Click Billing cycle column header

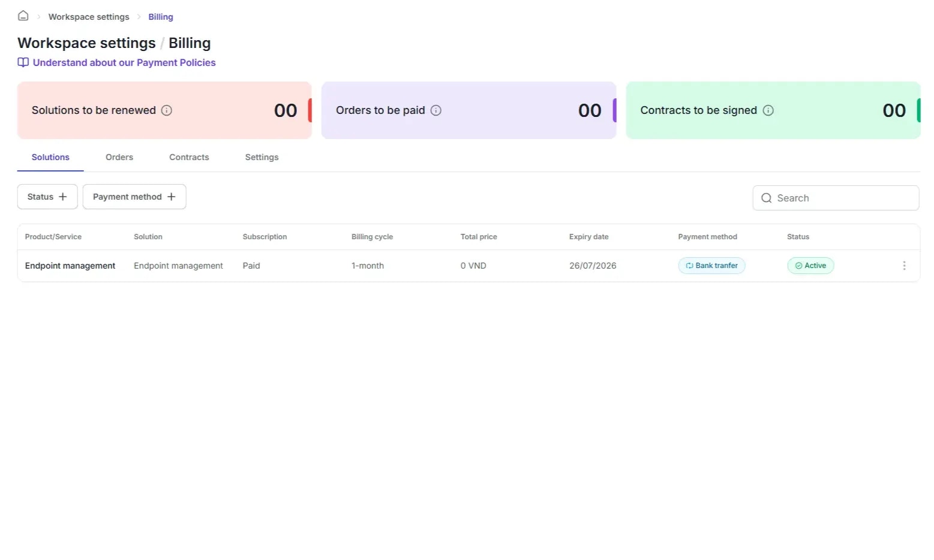click(x=372, y=237)
